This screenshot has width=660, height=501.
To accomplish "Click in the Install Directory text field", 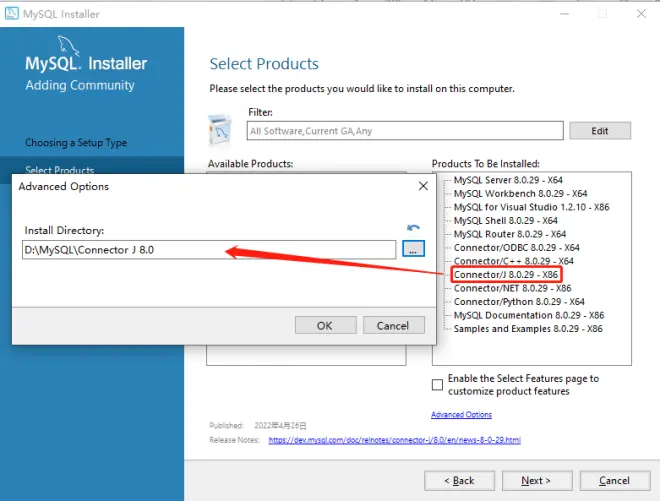I will [209, 250].
